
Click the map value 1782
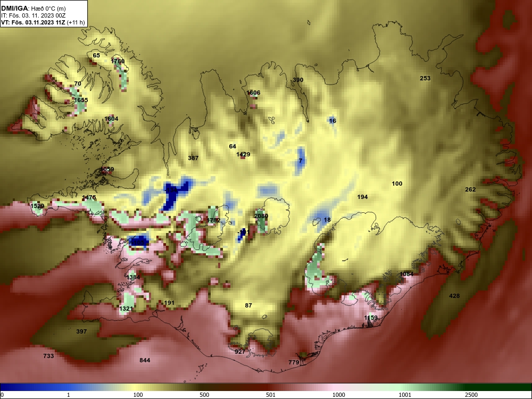(213, 221)
